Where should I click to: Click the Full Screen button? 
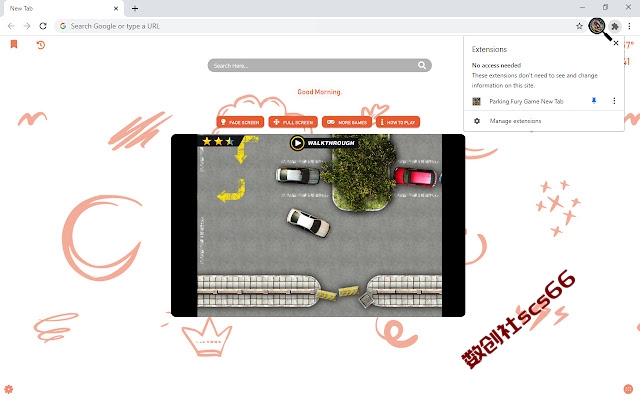point(293,122)
